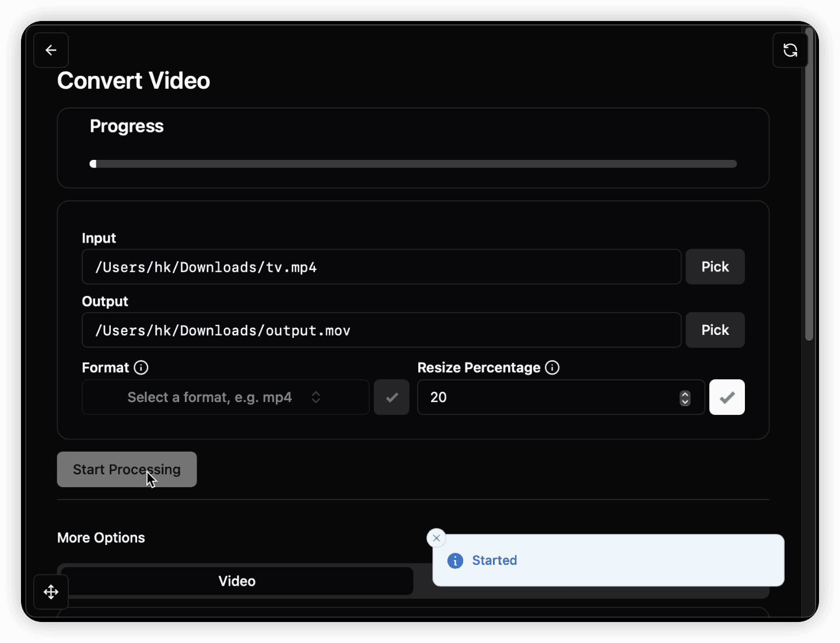Image resolution: width=840 pixels, height=643 pixels.
Task: Dismiss the Started notification with its X
Action: tap(436, 538)
